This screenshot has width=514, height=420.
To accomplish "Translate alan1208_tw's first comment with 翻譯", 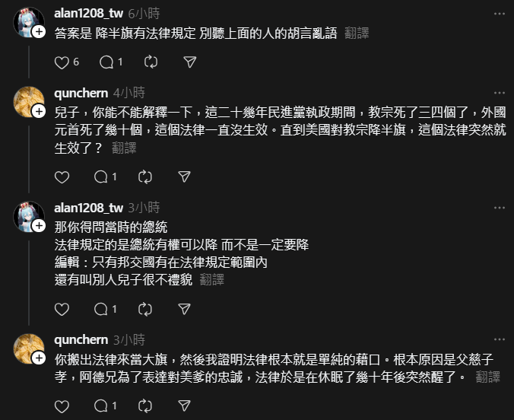I will [357, 33].
